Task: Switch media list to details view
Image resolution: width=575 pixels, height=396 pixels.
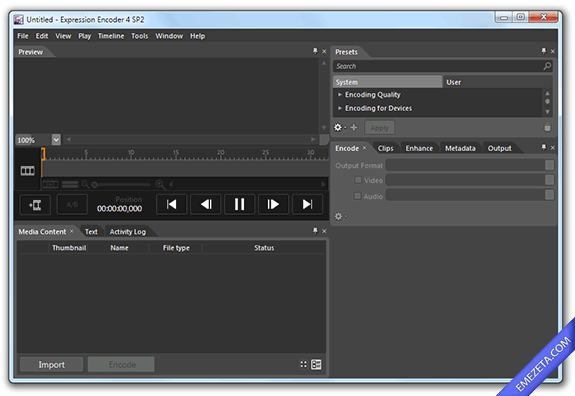Action: click(316, 364)
